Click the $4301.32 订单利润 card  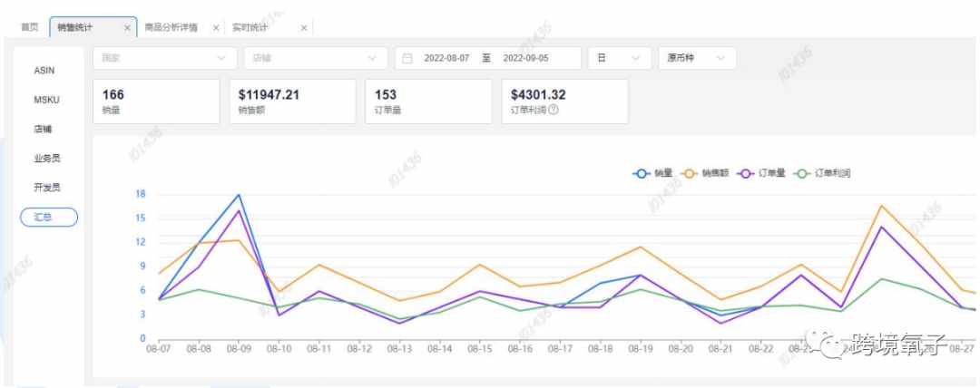pos(565,102)
